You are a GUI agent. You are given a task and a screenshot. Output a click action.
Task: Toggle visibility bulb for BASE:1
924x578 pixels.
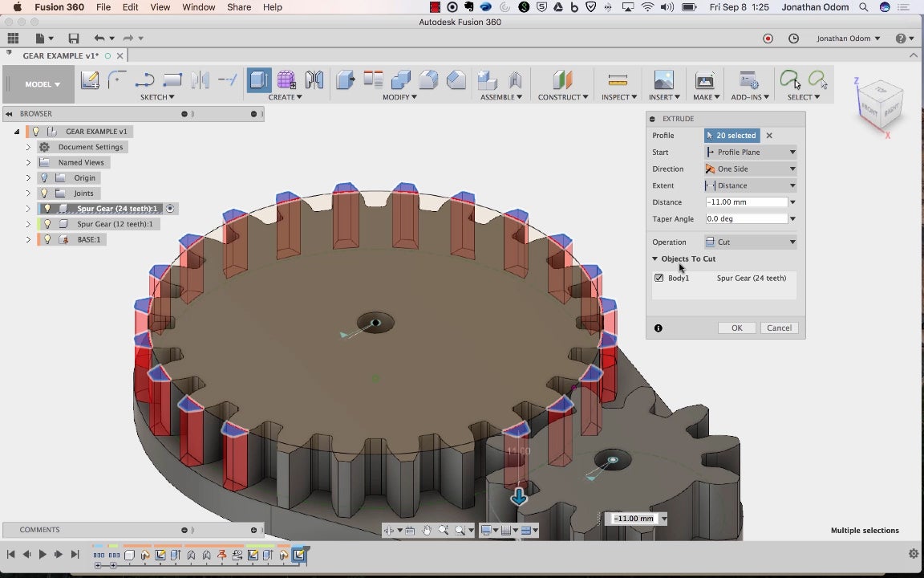(x=47, y=239)
